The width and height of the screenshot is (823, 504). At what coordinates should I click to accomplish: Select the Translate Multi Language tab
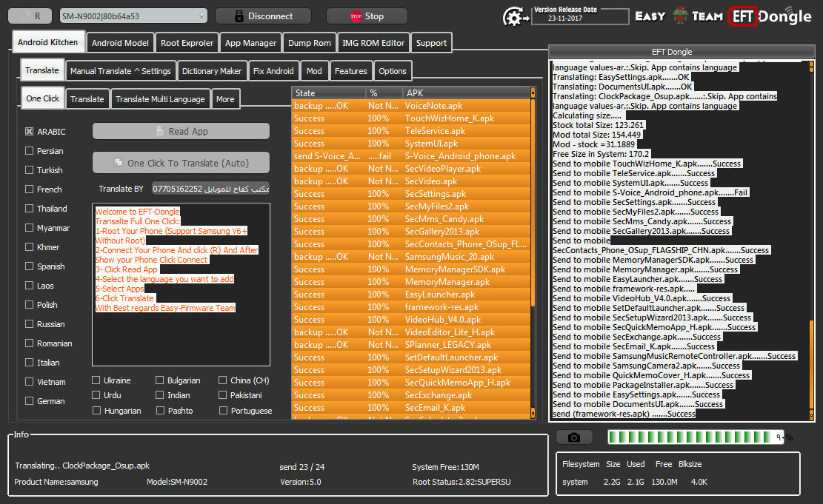(x=160, y=99)
